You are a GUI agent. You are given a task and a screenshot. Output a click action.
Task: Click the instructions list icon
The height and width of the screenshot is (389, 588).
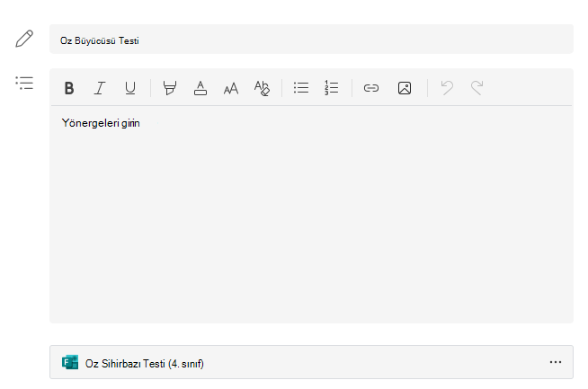click(24, 83)
